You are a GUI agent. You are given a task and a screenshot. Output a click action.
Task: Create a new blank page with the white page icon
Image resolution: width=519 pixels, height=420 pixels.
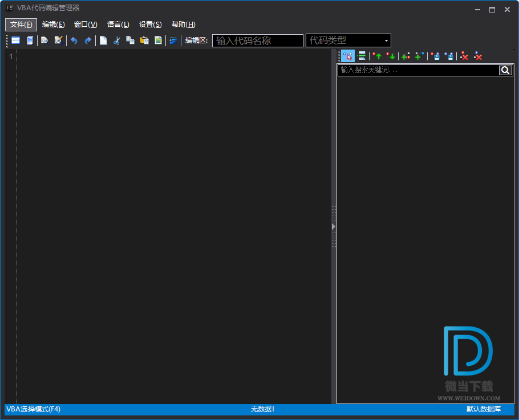[x=103, y=40]
